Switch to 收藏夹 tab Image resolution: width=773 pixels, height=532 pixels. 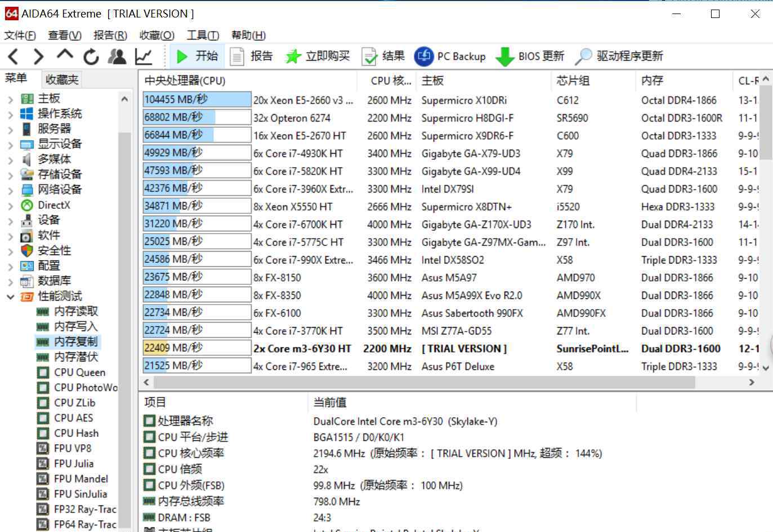click(62, 79)
